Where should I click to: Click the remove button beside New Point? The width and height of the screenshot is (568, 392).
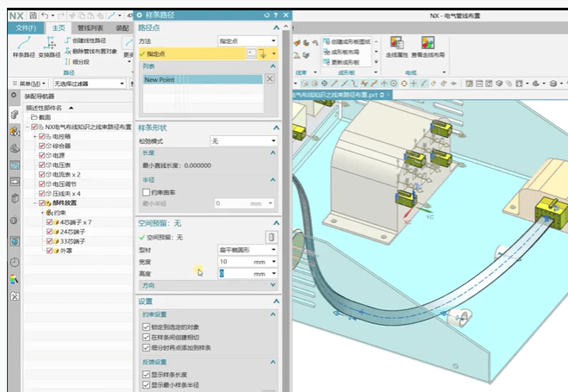point(270,78)
